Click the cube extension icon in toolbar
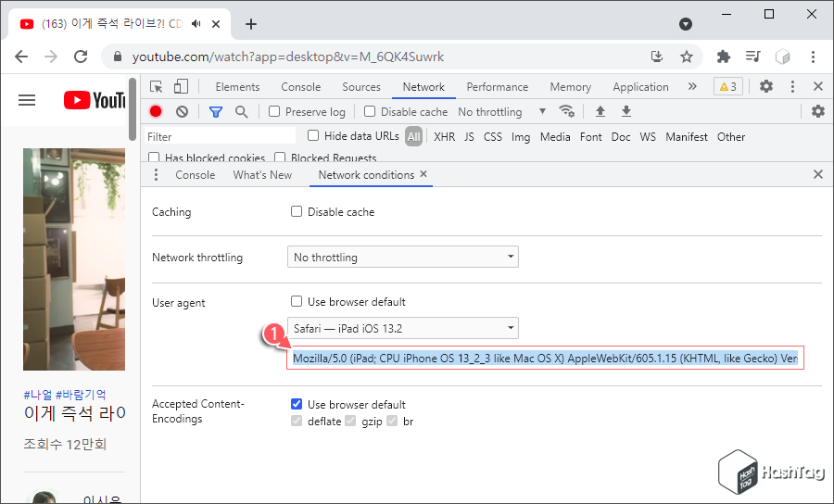 point(782,57)
